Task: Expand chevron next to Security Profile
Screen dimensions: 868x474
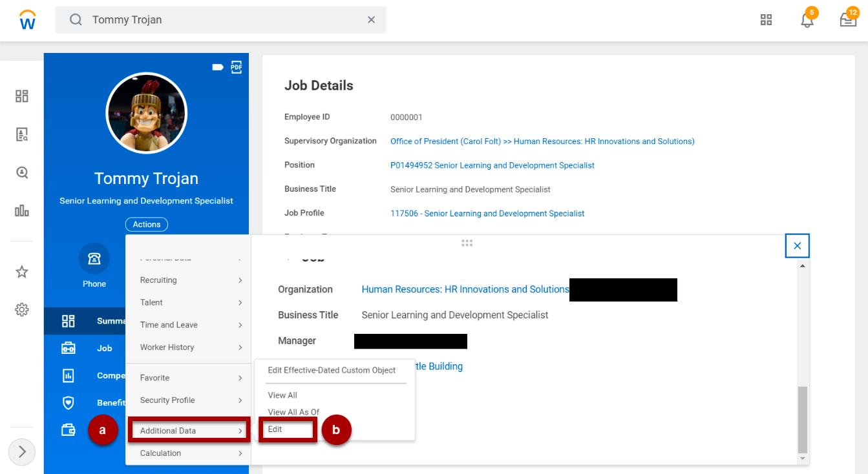Action: (x=240, y=400)
